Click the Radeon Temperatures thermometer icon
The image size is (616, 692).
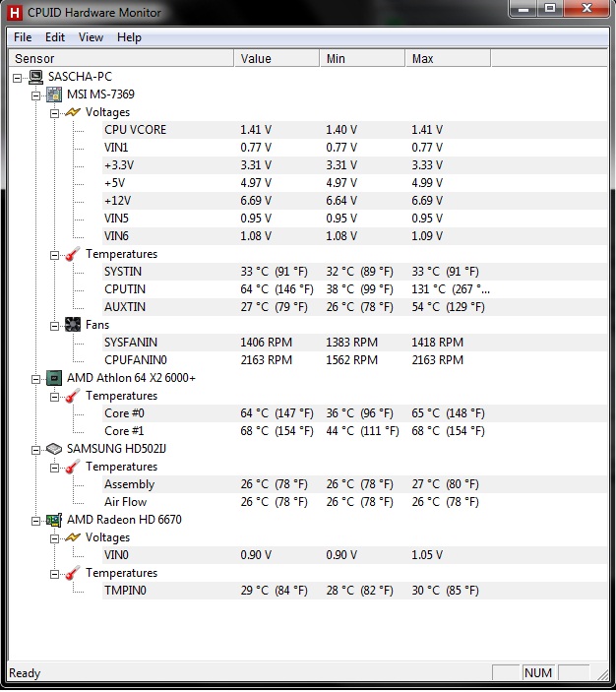click(73, 573)
